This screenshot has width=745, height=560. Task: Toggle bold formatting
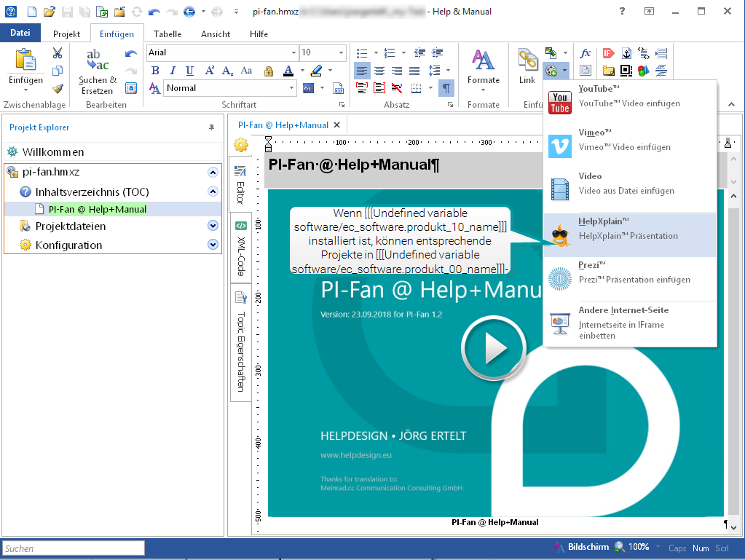click(x=155, y=71)
